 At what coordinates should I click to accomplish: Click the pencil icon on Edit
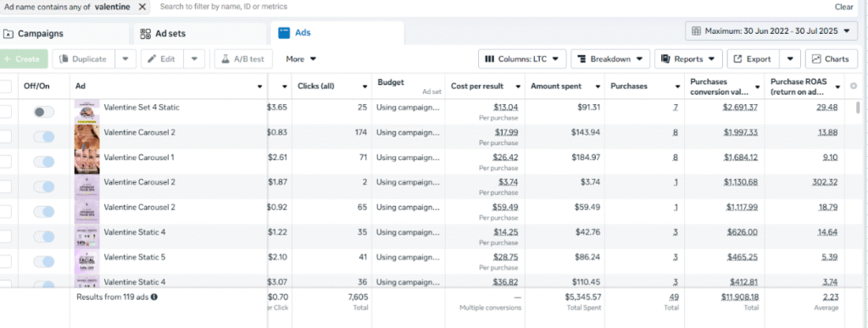(x=153, y=59)
